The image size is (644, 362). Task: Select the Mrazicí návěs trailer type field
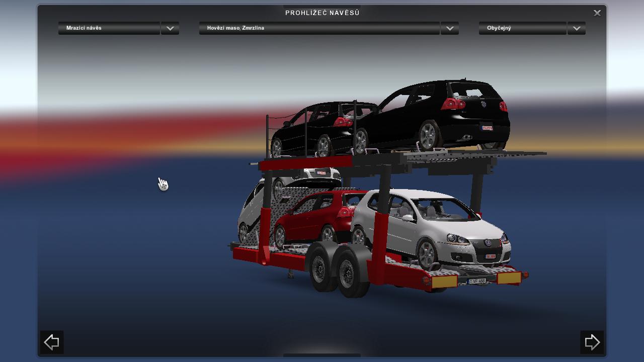click(x=109, y=28)
